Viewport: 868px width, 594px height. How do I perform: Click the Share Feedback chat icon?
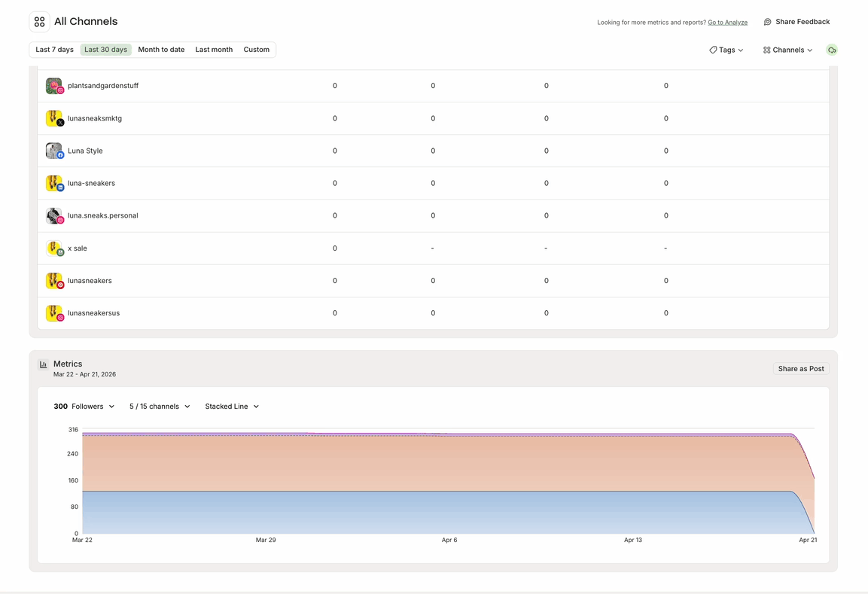coord(767,22)
